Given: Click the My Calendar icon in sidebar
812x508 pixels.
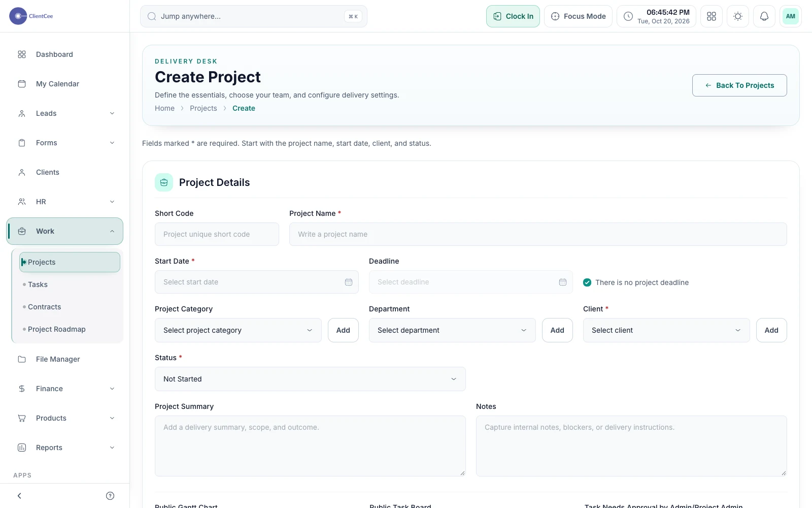Looking at the screenshot, I should [22, 84].
